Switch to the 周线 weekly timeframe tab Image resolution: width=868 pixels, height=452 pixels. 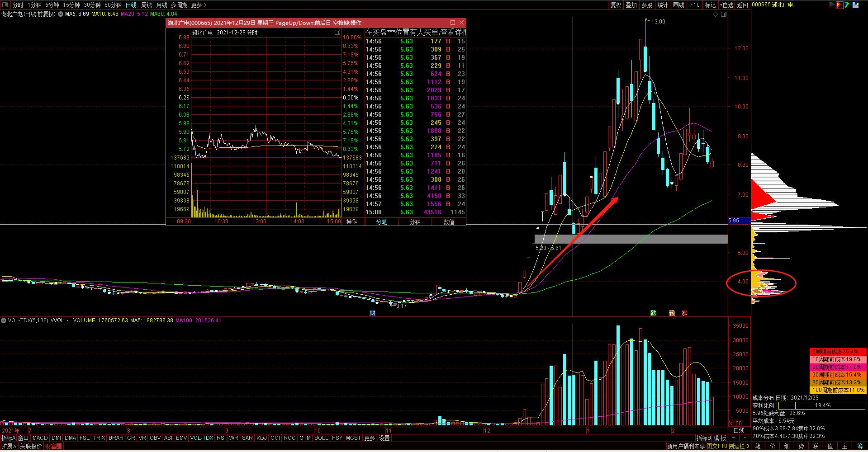(147, 5)
